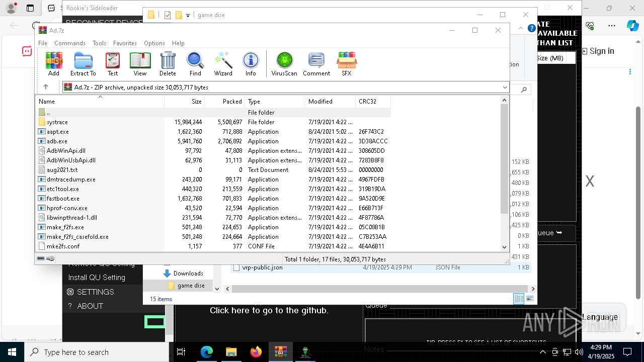Click Explorer horizontal scrollbar right arrow
This screenshot has height=362, width=644.
[x=533, y=289]
